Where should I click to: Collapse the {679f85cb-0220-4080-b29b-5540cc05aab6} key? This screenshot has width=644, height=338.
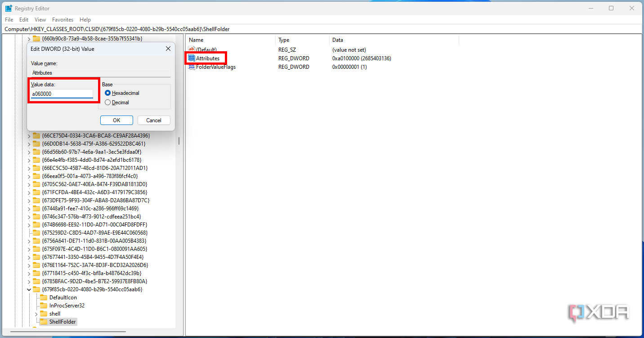(x=29, y=289)
